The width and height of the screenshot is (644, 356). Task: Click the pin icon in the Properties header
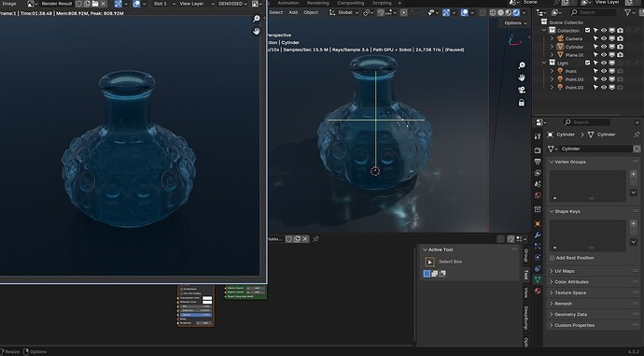click(637, 135)
